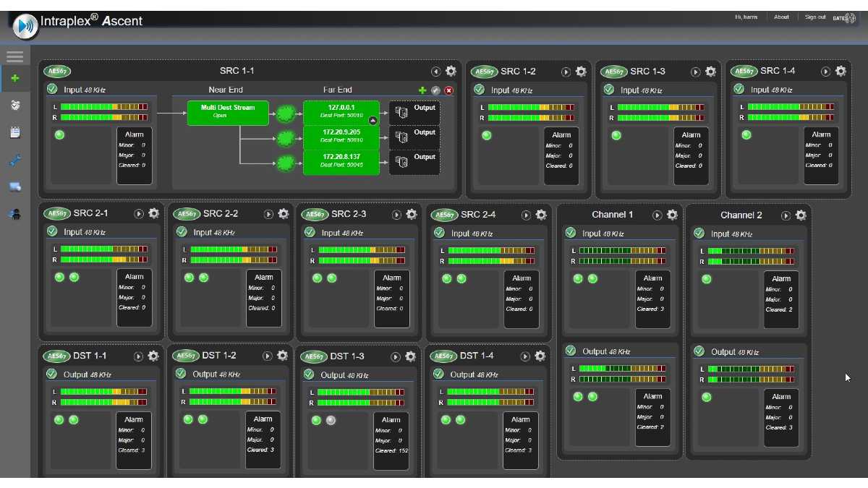Open the SRC 2-1 gear settings
The width and height of the screenshot is (868, 488).
tap(153, 213)
